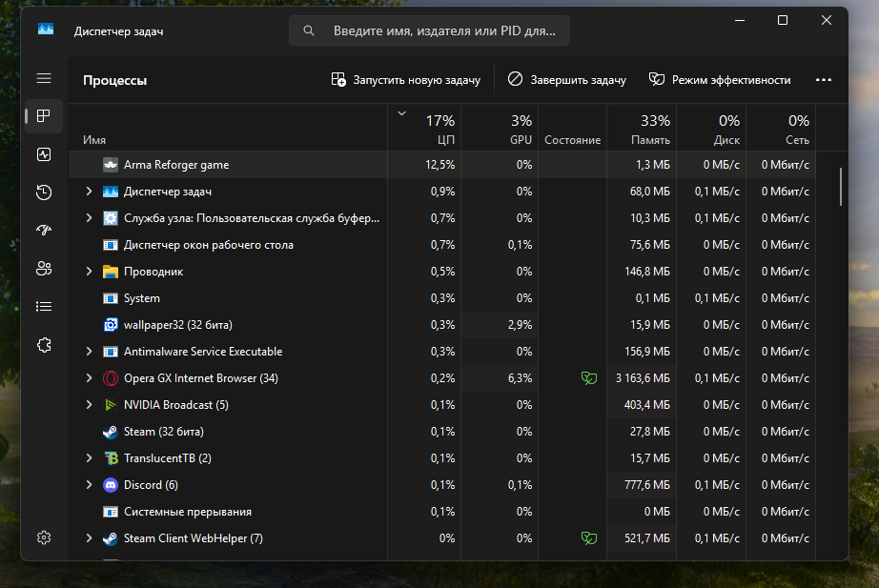Image resolution: width=879 pixels, height=588 pixels.
Task: Click the TranslucentTB icon
Action: click(x=111, y=458)
